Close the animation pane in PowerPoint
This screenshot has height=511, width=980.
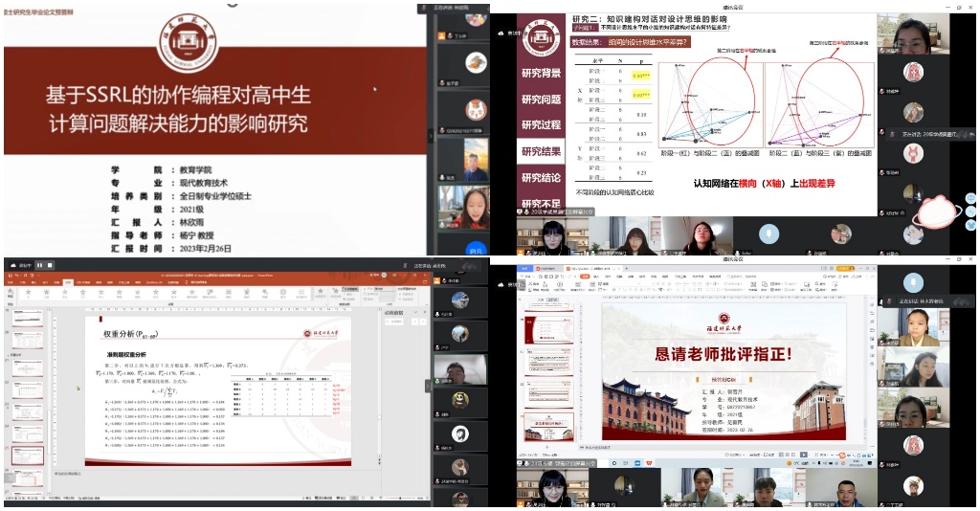423,312
